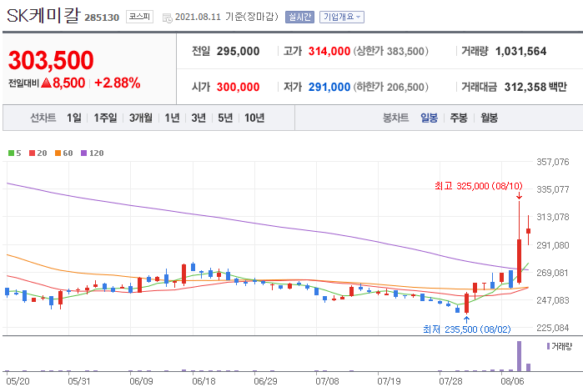Click the 거래대금 value 312,358 백만

pos(535,87)
